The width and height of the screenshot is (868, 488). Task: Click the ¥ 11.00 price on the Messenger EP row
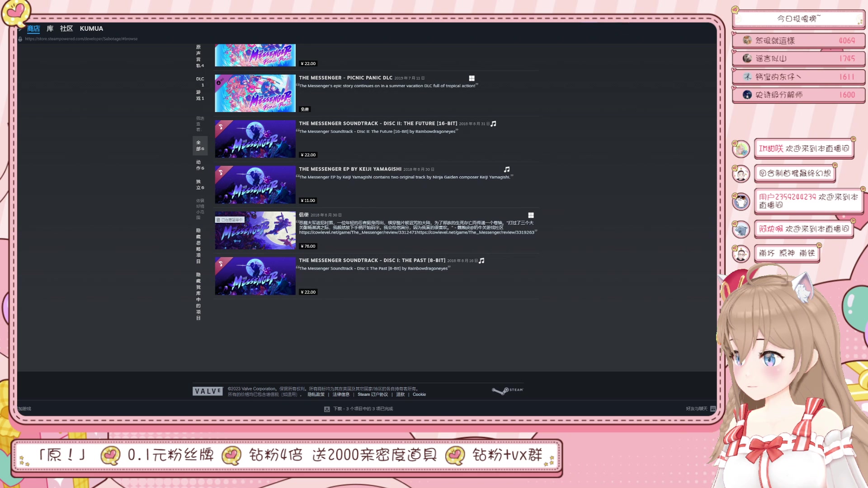tap(308, 201)
